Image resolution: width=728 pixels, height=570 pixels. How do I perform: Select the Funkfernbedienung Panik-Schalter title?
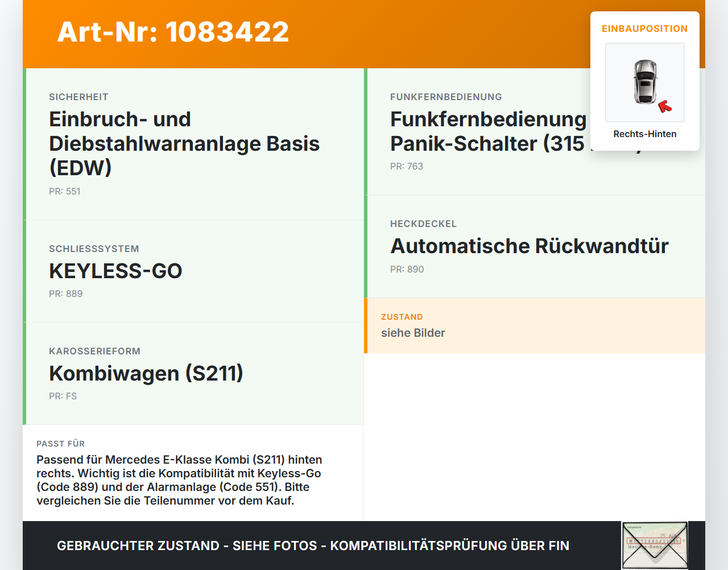click(x=488, y=131)
